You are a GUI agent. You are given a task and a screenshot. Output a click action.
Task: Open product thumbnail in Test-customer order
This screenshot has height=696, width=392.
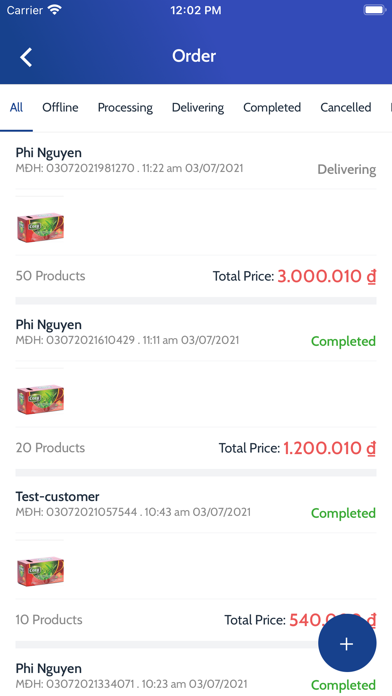[x=40, y=571]
